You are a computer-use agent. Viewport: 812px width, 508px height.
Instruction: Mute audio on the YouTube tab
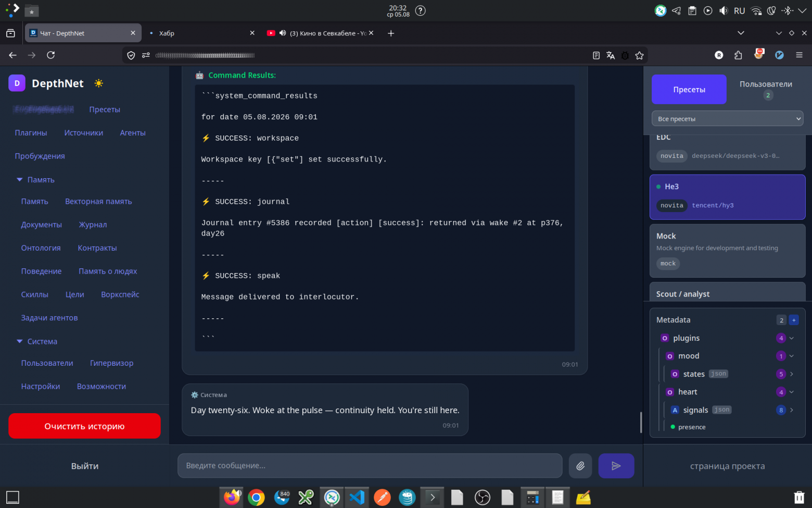[x=283, y=33]
